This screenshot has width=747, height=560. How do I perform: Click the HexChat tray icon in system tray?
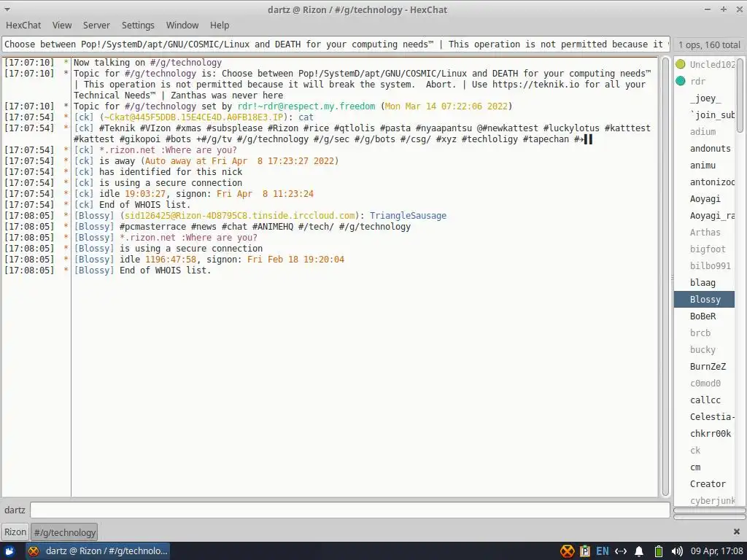[567, 551]
